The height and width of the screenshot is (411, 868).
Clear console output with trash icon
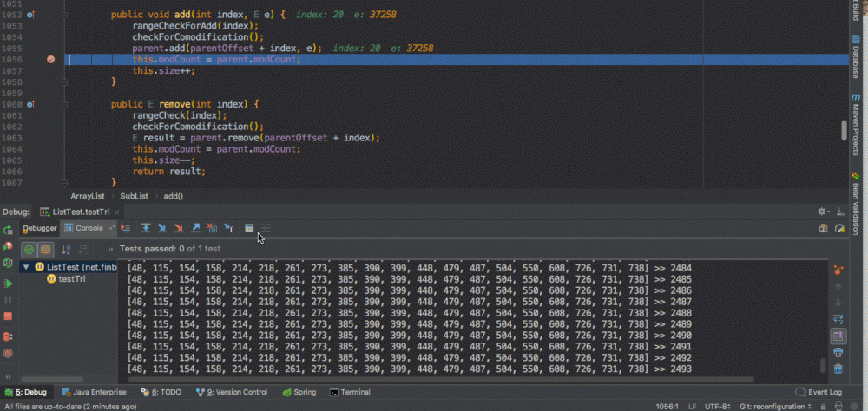click(x=838, y=369)
